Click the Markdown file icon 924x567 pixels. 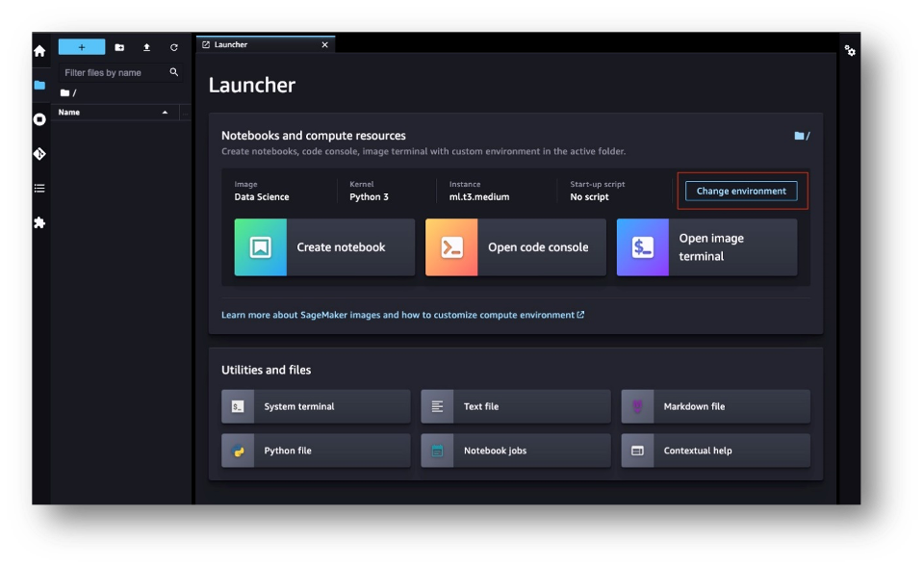pos(637,406)
